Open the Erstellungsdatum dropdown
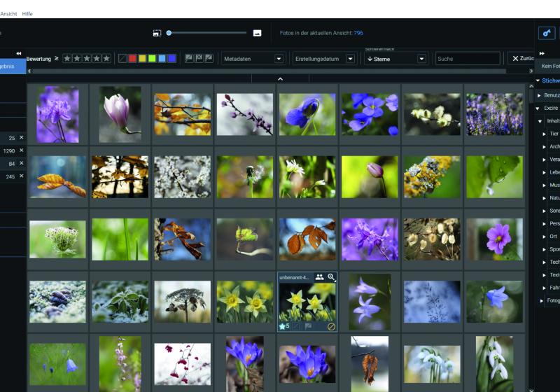The image size is (560, 392). tap(324, 59)
